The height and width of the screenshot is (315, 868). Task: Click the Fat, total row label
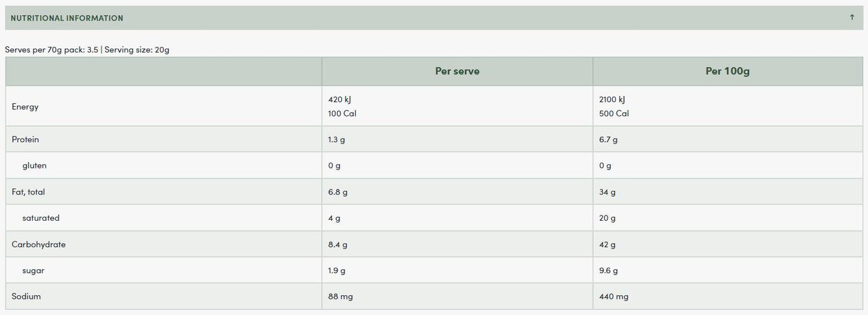click(x=28, y=192)
